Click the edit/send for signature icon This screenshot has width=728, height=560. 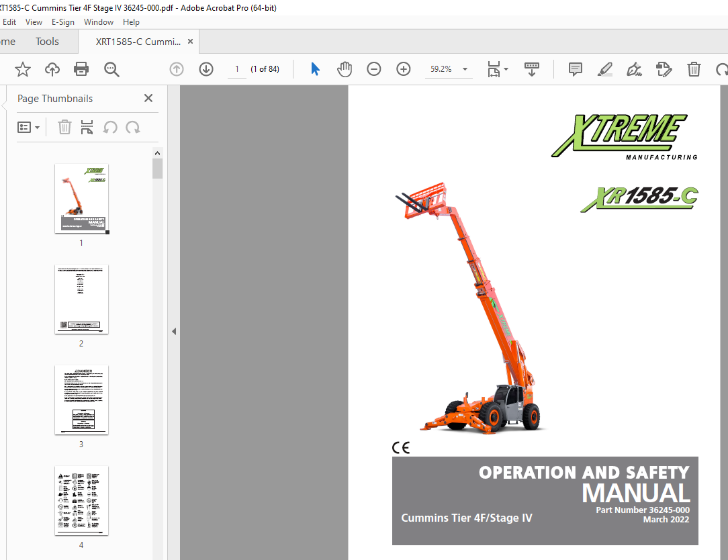point(664,69)
